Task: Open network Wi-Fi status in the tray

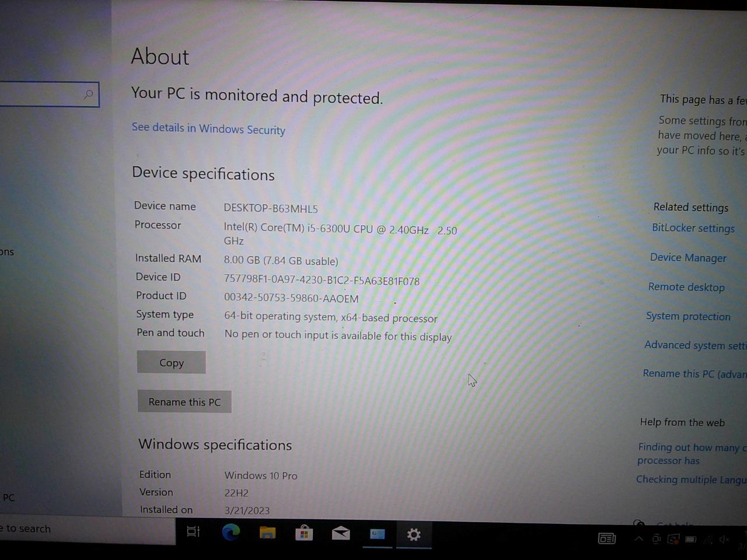Action: [x=708, y=540]
